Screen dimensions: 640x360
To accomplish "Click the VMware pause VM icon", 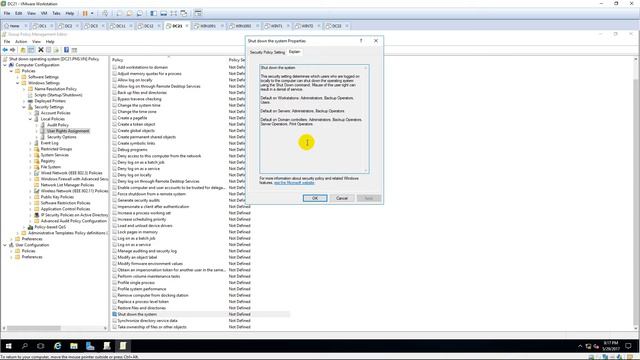I will [x=85, y=13].
